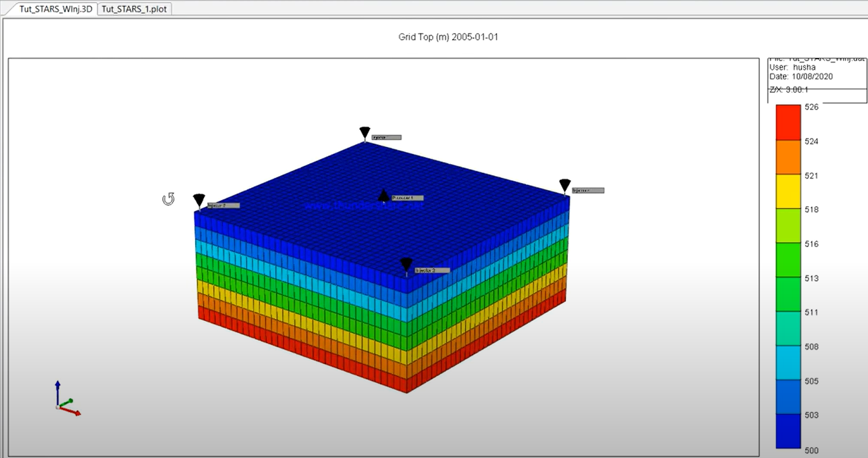Switch to the Tut_STARS_WInj.3D tab
The width and height of the screenshot is (868, 458).
tap(56, 9)
